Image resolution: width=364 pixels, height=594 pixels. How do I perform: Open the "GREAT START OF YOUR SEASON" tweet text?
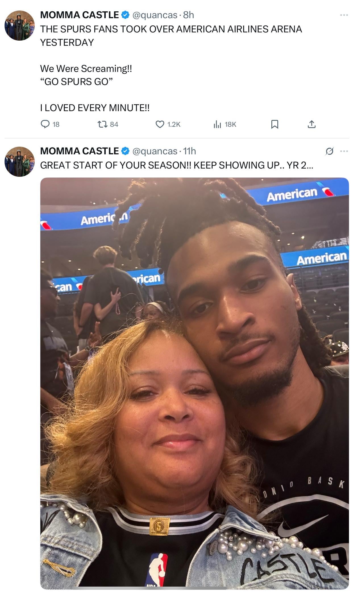click(176, 165)
